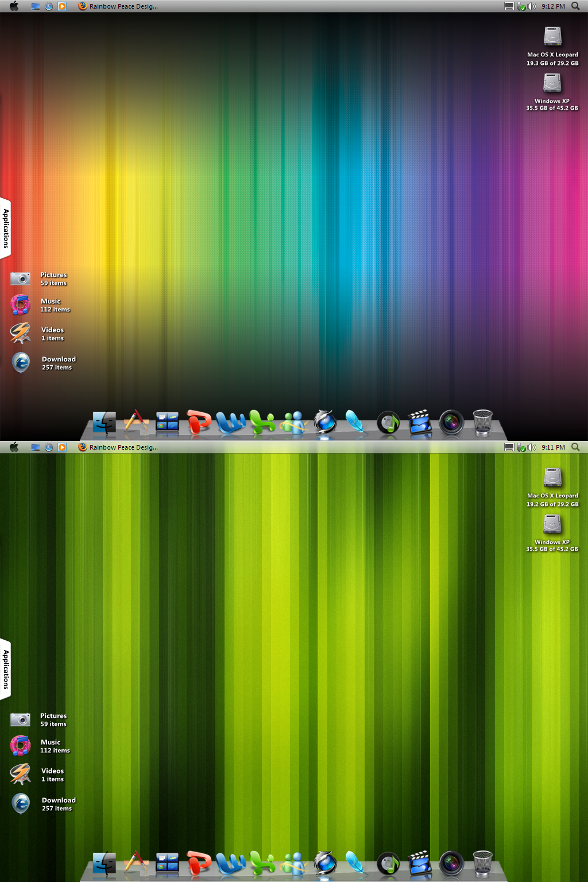The height and width of the screenshot is (882, 588).
Task: Click the round blue icon in rainbow menu bar
Action: click(49, 6)
